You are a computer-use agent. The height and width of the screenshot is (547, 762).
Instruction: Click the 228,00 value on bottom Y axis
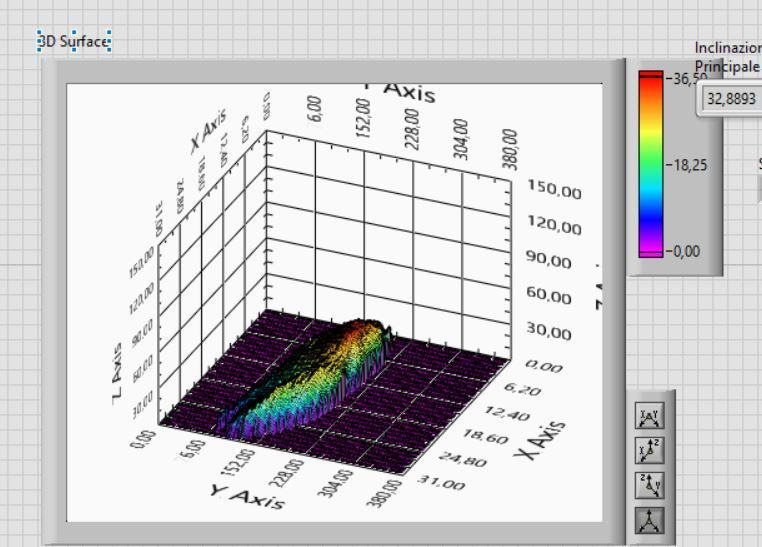[x=287, y=472]
